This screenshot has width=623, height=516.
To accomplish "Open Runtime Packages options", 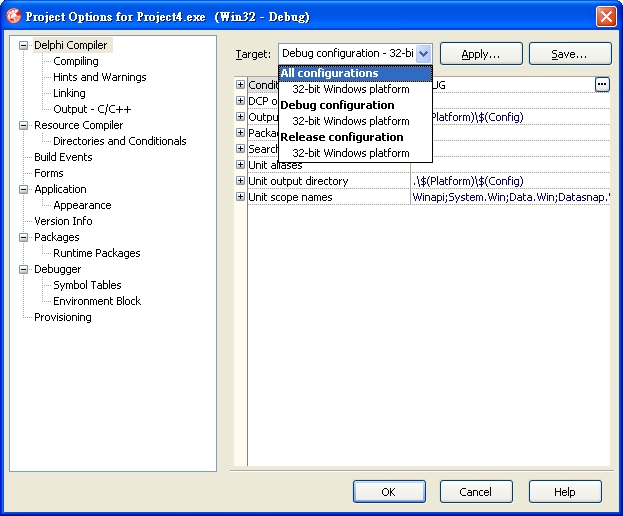I will point(97,253).
